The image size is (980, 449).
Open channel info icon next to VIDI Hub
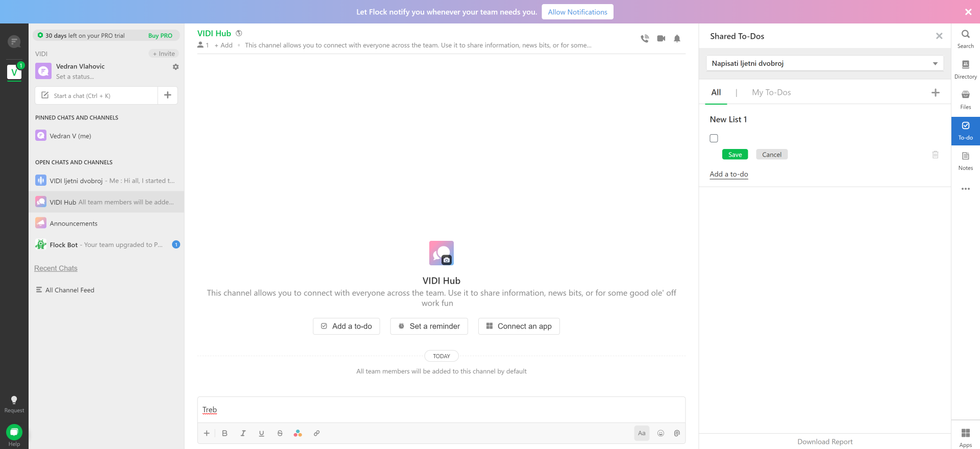pos(238,33)
